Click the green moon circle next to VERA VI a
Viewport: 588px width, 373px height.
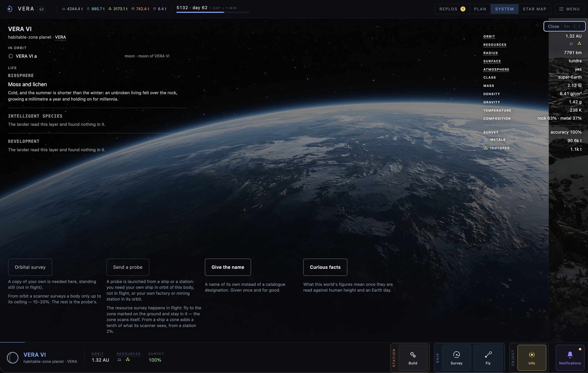(x=11, y=56)
